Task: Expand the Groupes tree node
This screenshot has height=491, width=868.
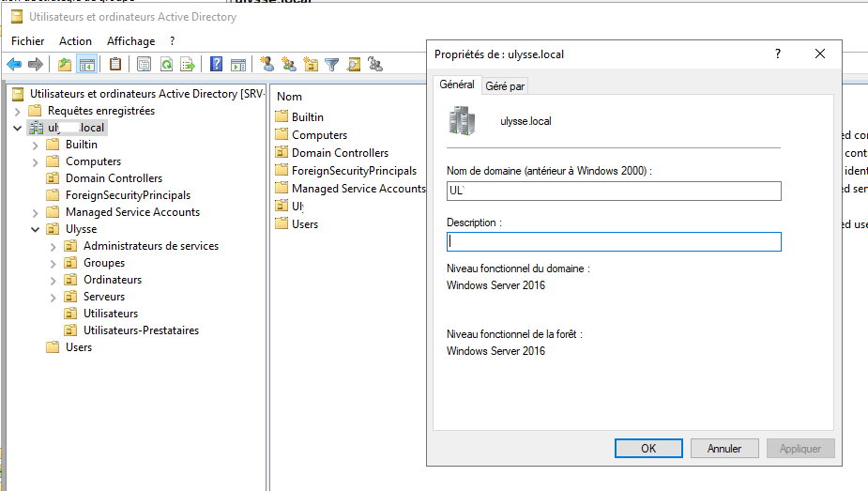Action: tap(53, 264)
